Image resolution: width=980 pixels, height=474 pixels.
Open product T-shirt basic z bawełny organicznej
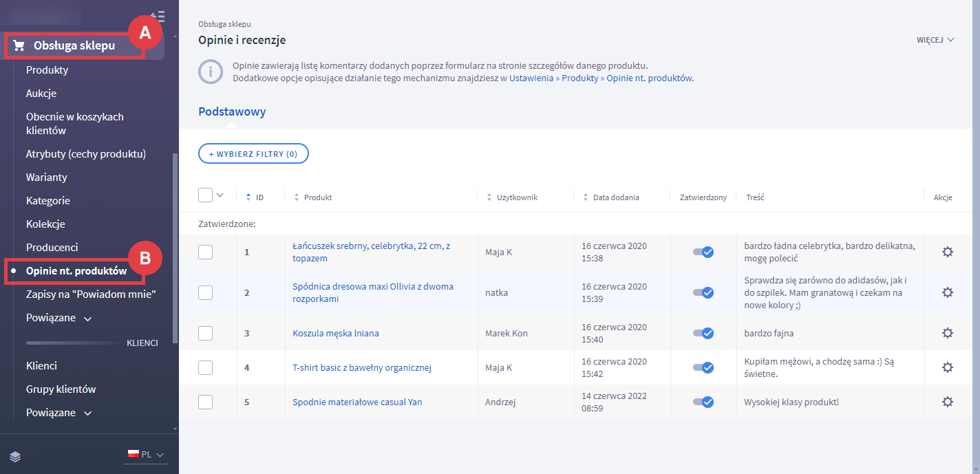pyautogui.click(x=362, y=367)
